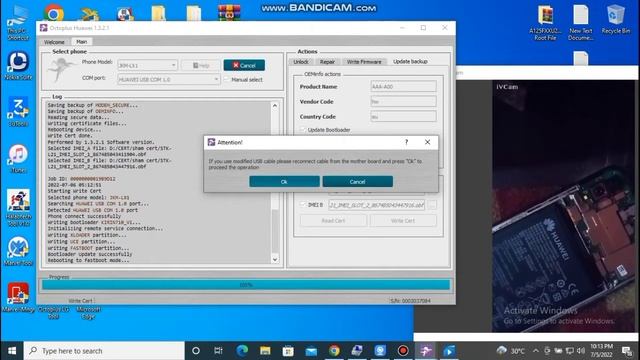Click the red-X Cancel button in Select phone

pyautogui.click(x=244, y=65)
